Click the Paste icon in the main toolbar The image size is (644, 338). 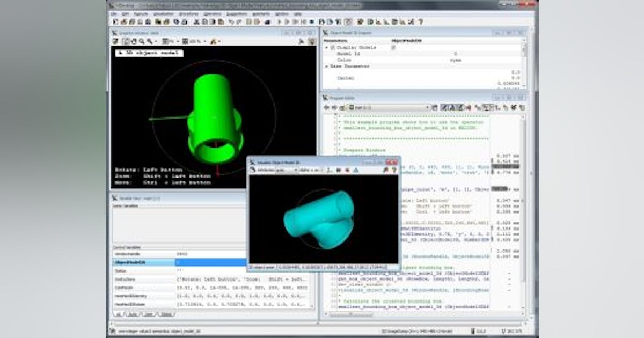tap(211, 21)
